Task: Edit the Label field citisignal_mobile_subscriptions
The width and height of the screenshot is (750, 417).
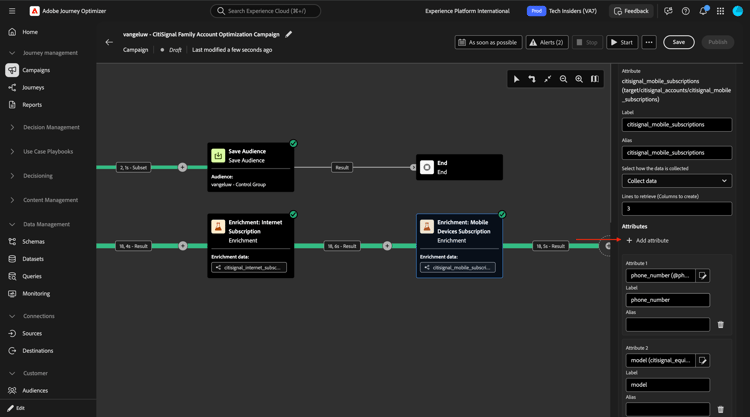Action: pos(676,124)
